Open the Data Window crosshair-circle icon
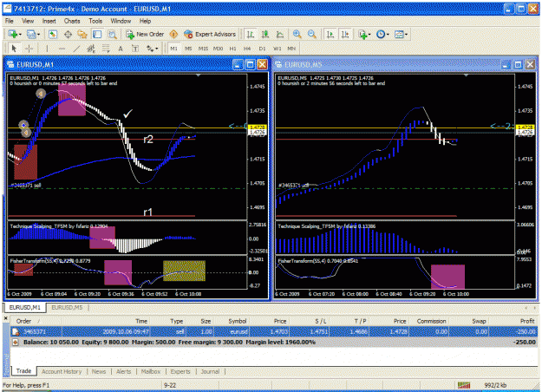 click(x=69, y=34)
